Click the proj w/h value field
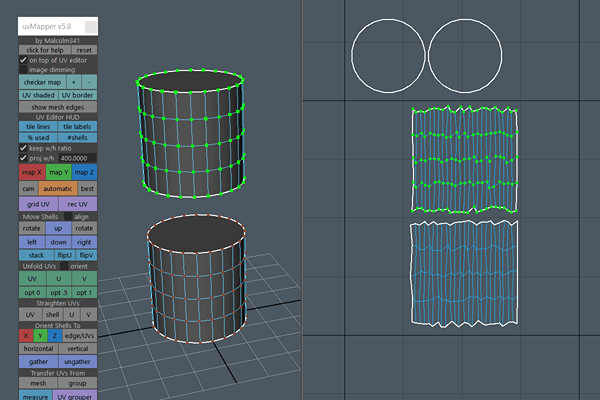The height and width of the screenshot is (400, 600). [78, 158]
